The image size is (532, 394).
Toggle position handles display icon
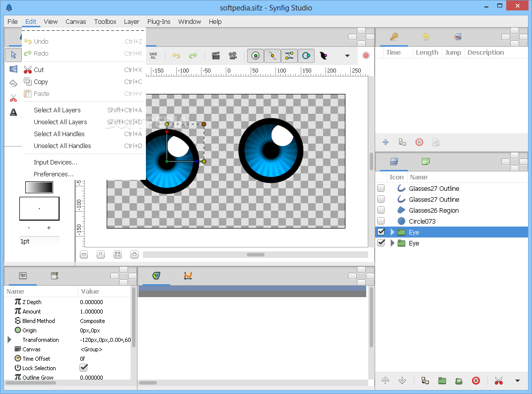point(256,56)
